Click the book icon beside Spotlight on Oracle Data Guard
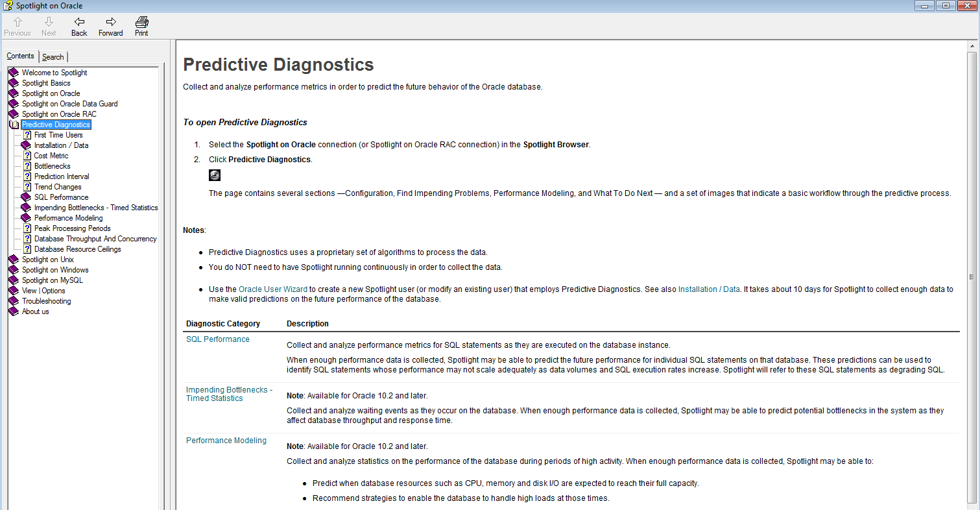The image size is (980, 510). point(14,104)
